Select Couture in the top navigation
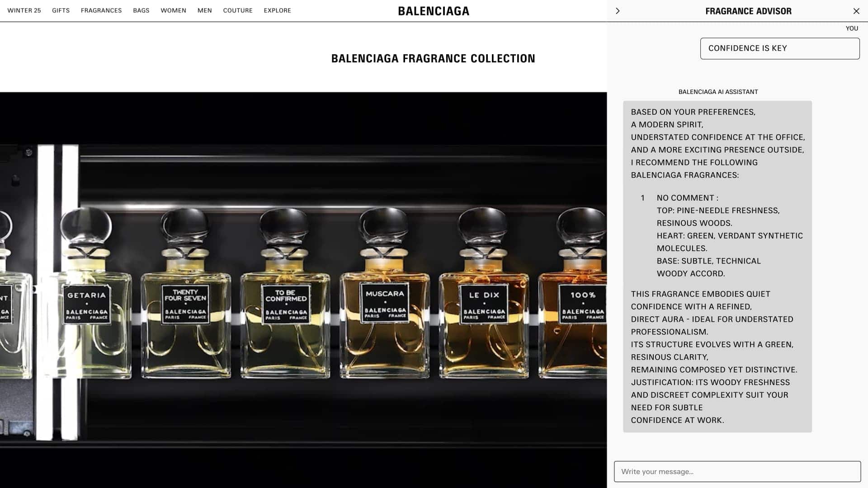 [x=238, y=10]
